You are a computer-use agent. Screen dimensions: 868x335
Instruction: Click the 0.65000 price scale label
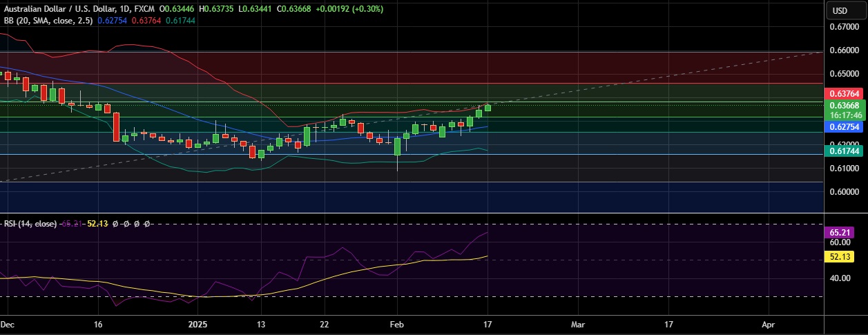[843, 74]
